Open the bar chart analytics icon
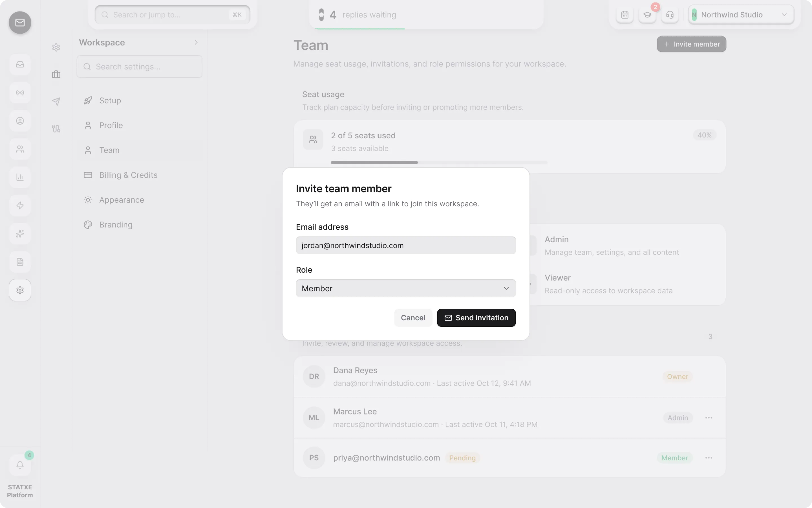This screenshot has width=812, height=508. 20,177
